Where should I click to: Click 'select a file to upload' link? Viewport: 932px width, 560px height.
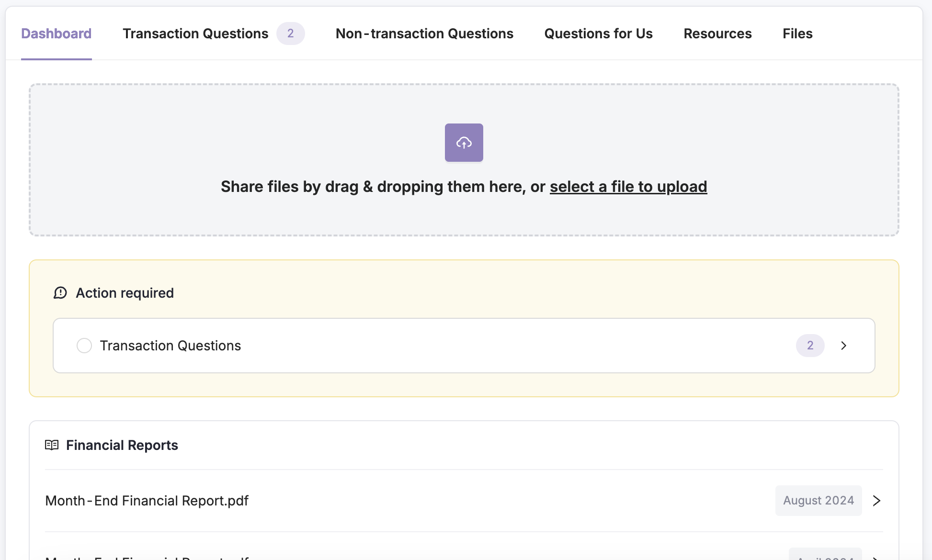628,187
